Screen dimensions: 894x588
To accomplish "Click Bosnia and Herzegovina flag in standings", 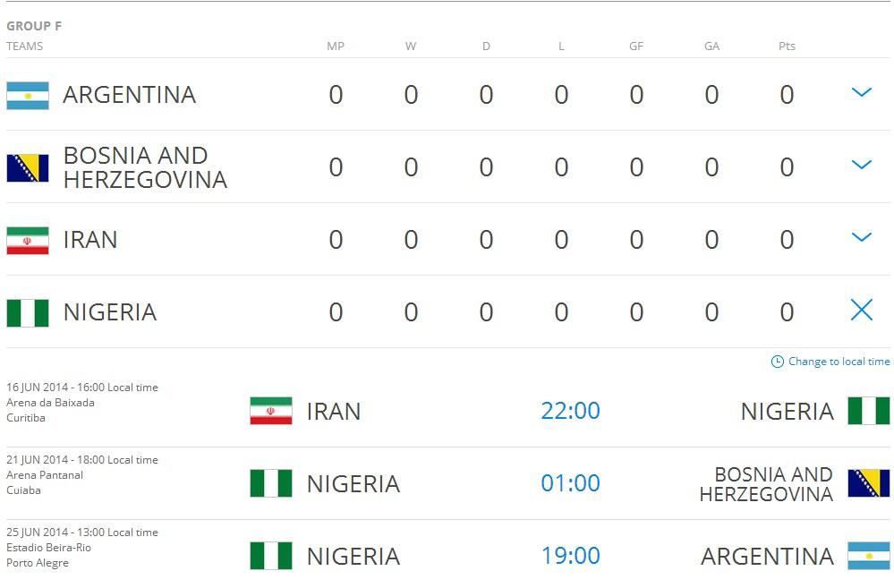I will pyautogui.click(x=28, y=168).
